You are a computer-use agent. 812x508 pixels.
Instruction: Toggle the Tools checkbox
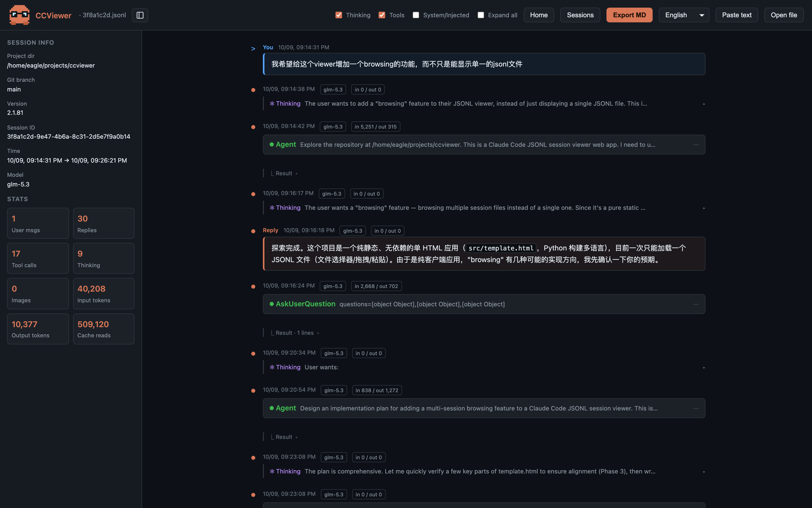382,15
